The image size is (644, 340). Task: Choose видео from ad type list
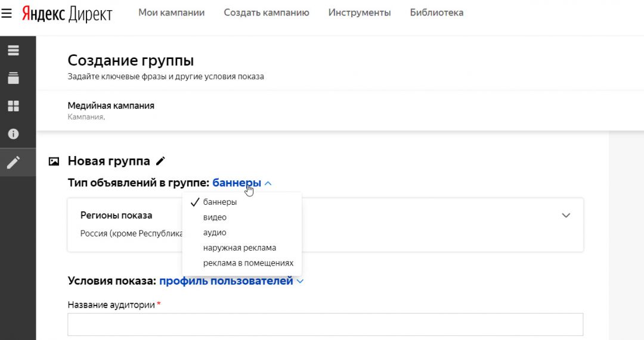(215, 217)
